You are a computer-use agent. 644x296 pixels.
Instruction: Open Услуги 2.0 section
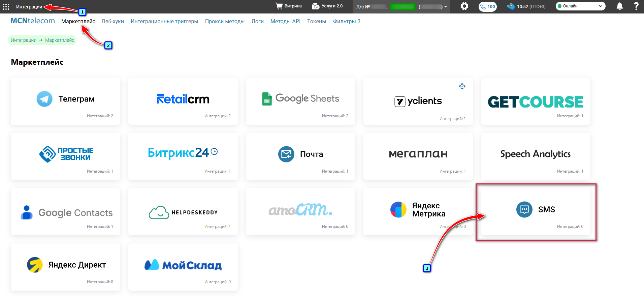327,6
